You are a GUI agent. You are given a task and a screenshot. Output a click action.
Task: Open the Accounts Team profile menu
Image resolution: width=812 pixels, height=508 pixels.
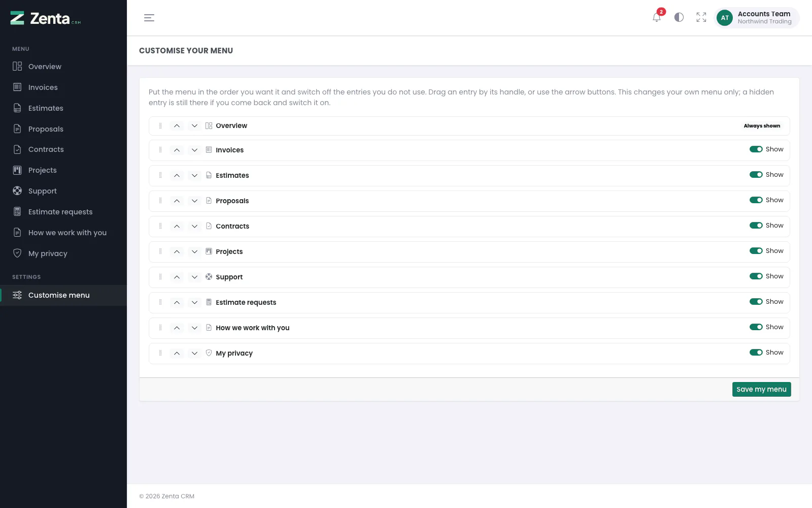click(x=757, y=18)
